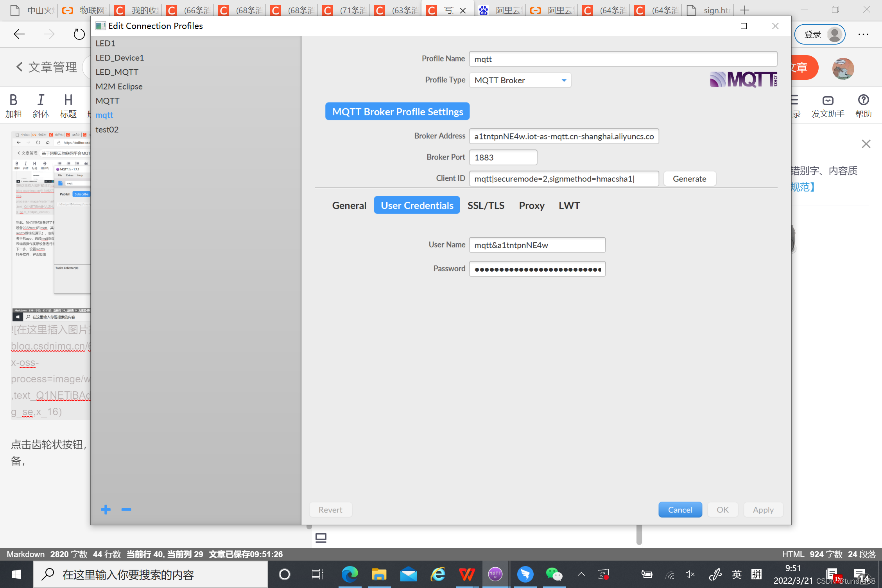The width and height of the screenshot is (882, 588).
Task: Expand the Profile Type dropdown
Action: (564, 80)
